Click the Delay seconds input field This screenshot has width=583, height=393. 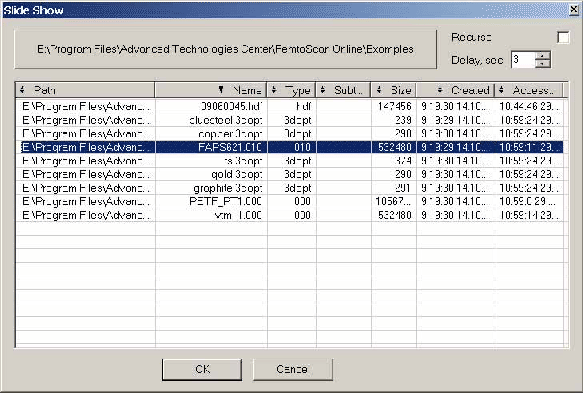pos(523,59)
